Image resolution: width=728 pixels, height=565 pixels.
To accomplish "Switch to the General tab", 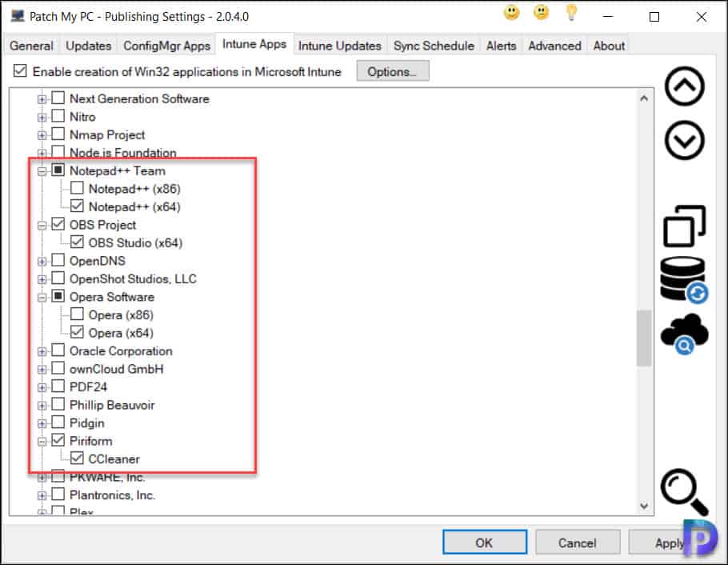I will coord(31,46).
